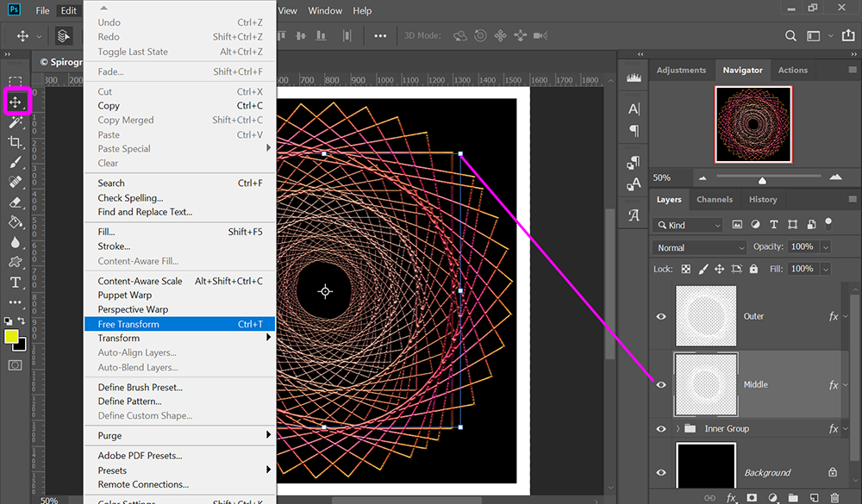
Task: Click the Delete layer trash icon
Action: click(x=834, y=498)
